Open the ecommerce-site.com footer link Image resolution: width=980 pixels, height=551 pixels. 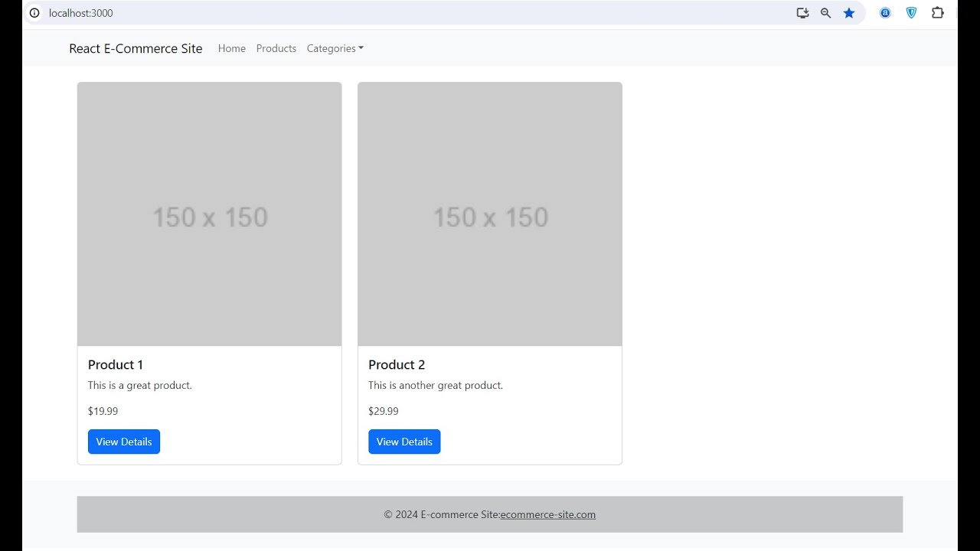548,514
